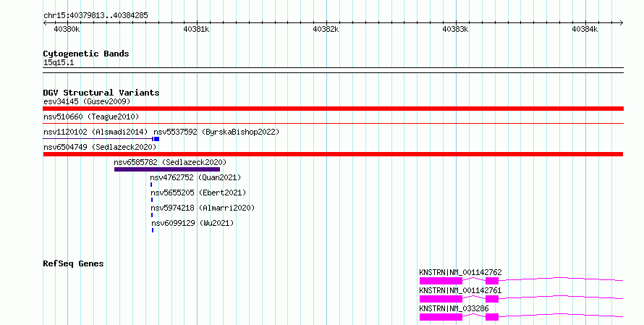The image size is (644, 325).
Task: Click the 40383k ruler position label
Action: tap(455, 29)
